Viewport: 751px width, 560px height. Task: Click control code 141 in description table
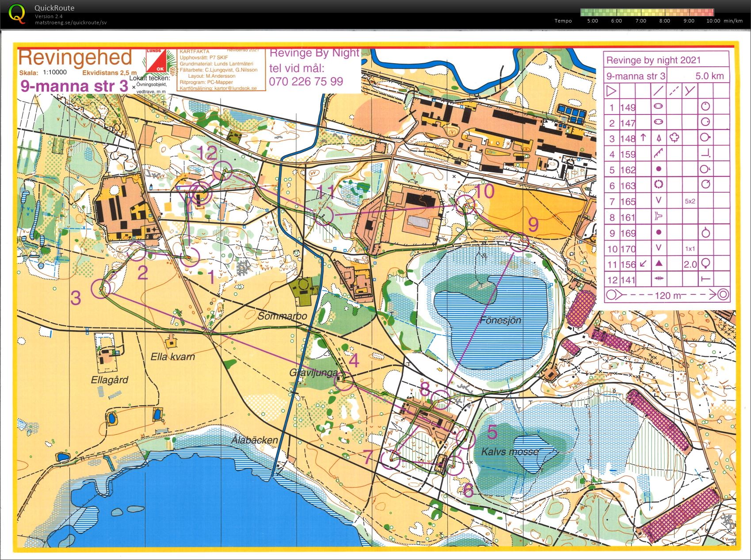(x=628, y=280)
